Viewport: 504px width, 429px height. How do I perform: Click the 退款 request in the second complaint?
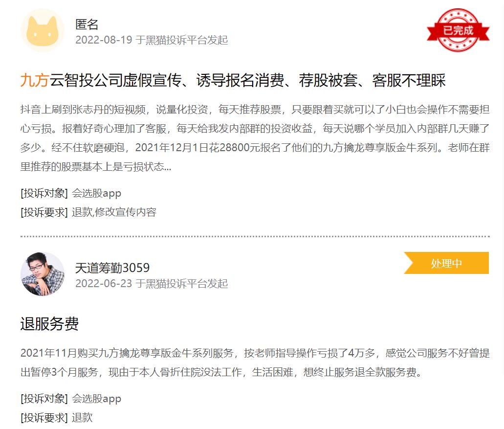82,418
